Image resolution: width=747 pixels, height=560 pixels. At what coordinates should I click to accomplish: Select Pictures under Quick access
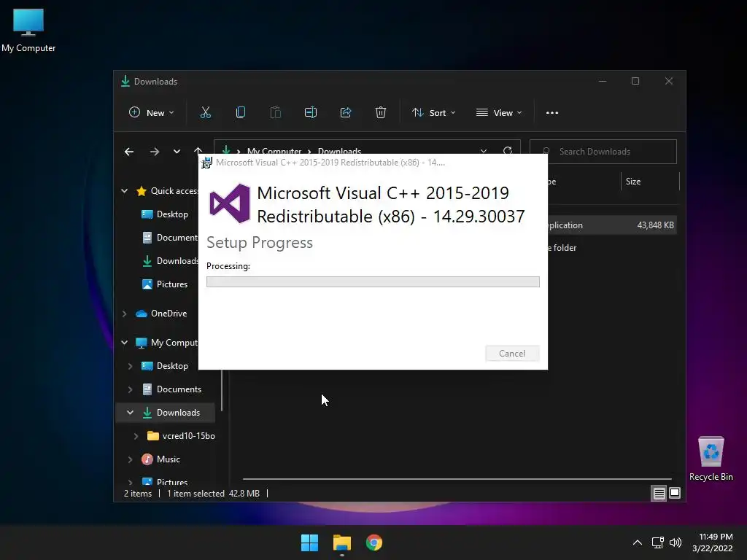click(x=165, y=284)
